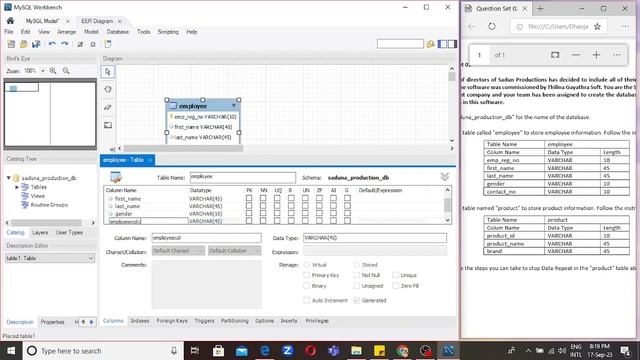Viewport: 640px width, 360px height.
Task: Open the Default Charset dropdown
Action: 178,251
